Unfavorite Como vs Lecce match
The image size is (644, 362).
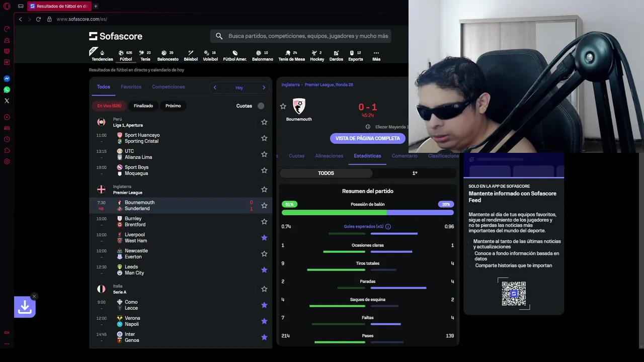tap(264, 305)
